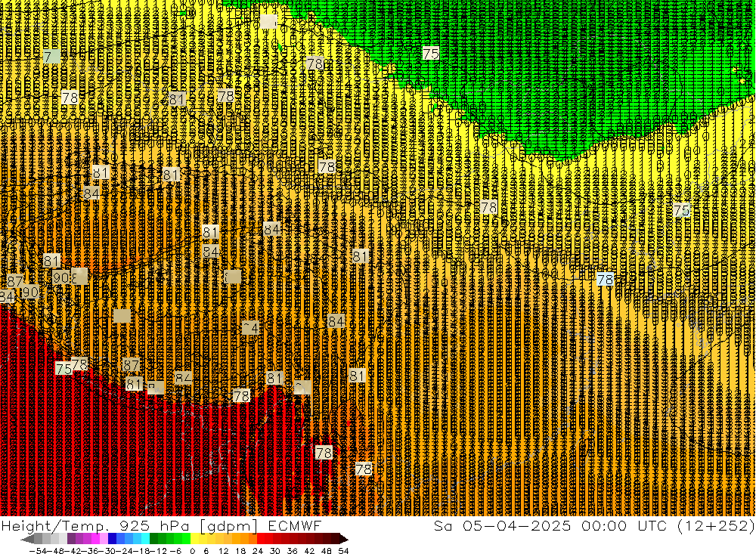
Task: Click the 'UTC' label
Action: click(652, 526)
